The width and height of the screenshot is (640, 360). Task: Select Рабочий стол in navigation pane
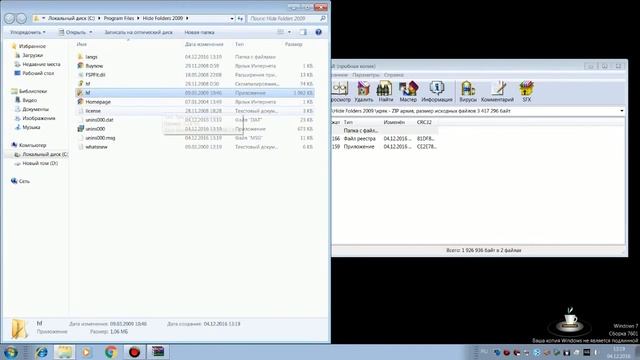coord(38,73)
